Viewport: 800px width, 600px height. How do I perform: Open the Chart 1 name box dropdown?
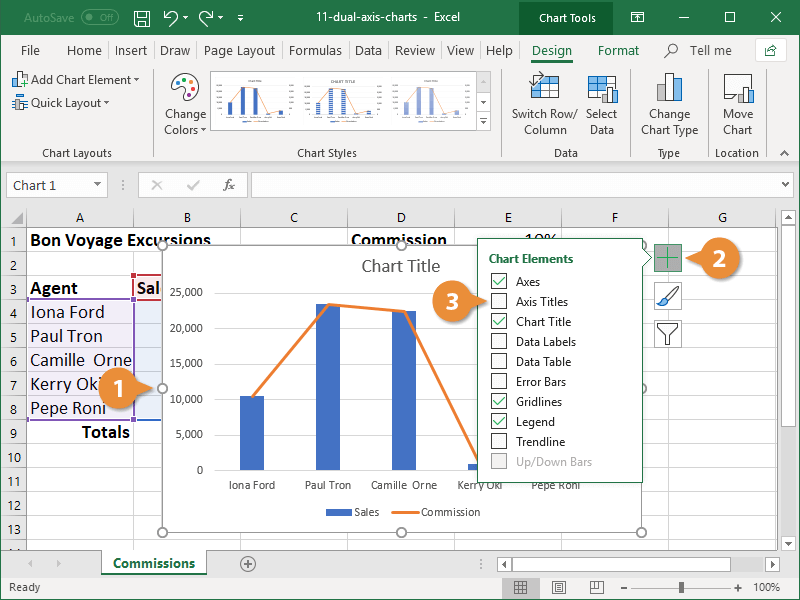tap(99, 185)
